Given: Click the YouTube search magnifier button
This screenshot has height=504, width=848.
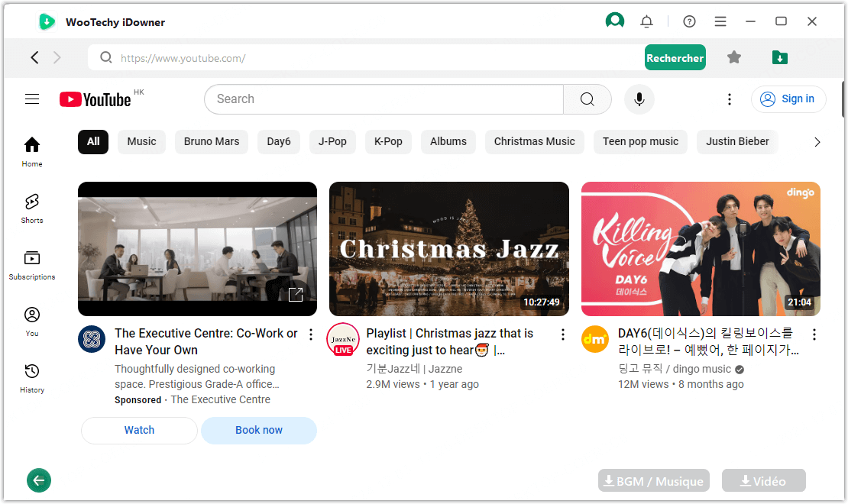Looking at the screenshot, I should pyautogui.click(x=587, y=99).
